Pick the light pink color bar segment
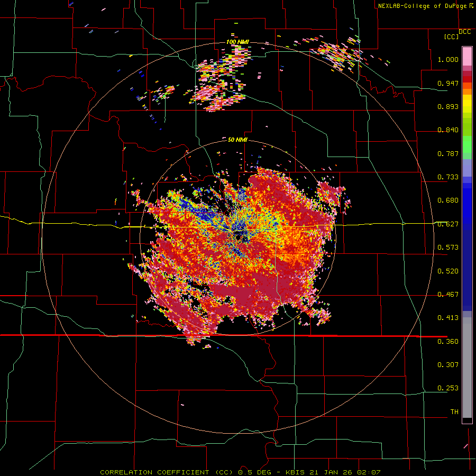The height and width of the screenshot is (476, 476). pyautogui.click(x=467, y=57)
